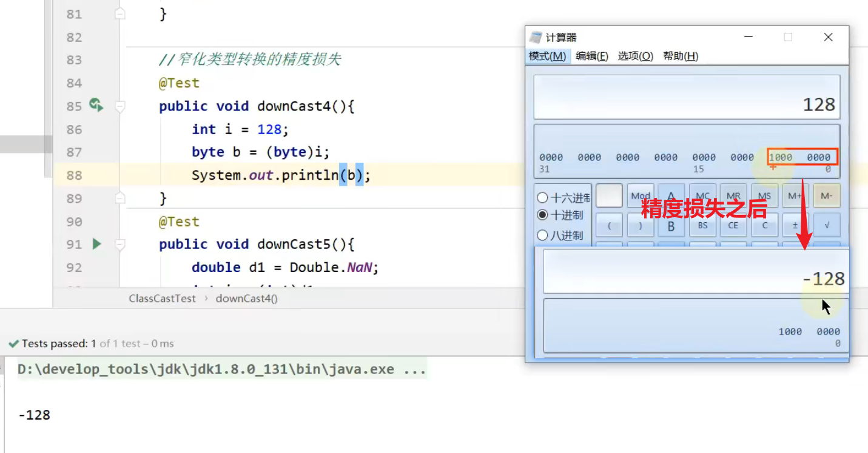The image size is (868, 453).
Task: Click the green Tests passed checkmark icon
Action: pos(13,344)
